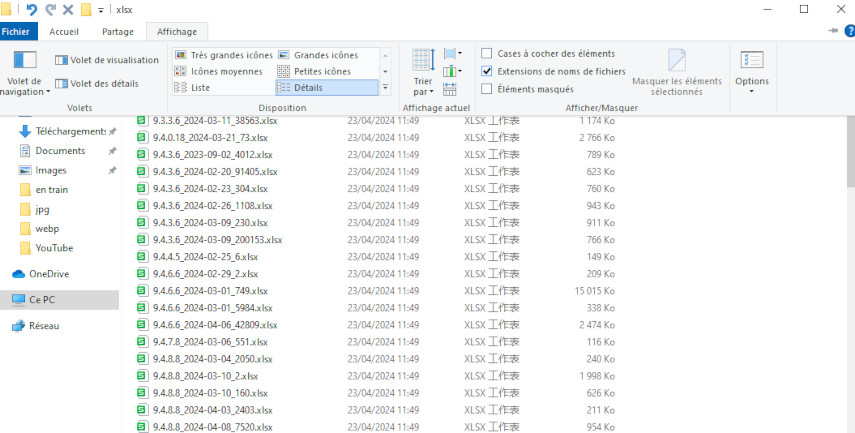Select file 9.4.3.6_2024-02-26_1108.xlsx
The height and width of the screenshot is (433, 855).
[213, 206]
